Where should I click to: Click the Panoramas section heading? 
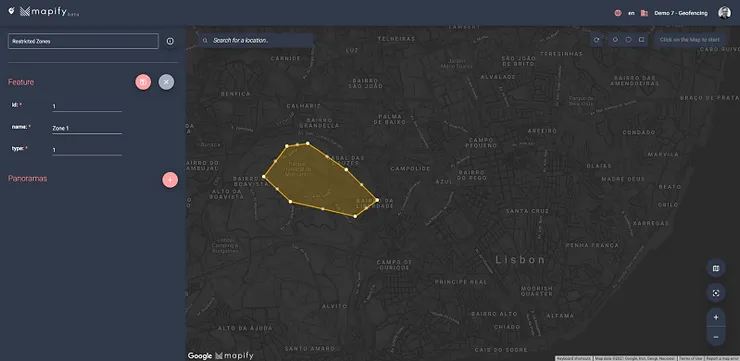(27, 178)
